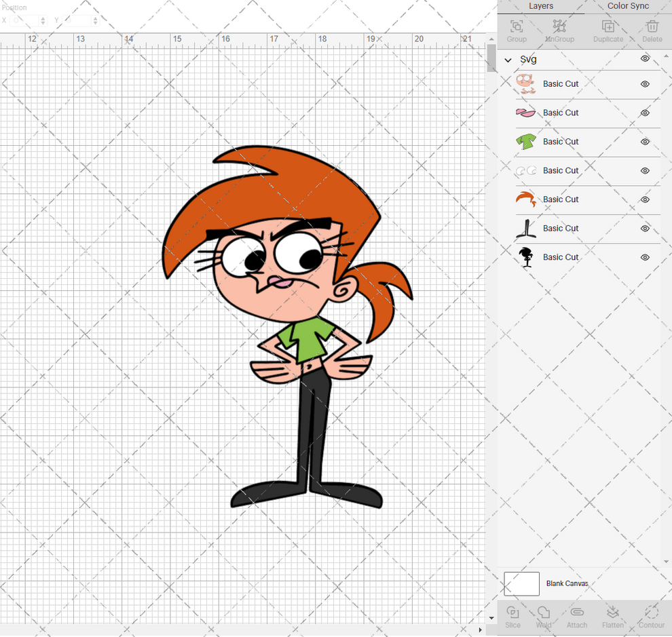Click the Group icon

tap(516, 31)
